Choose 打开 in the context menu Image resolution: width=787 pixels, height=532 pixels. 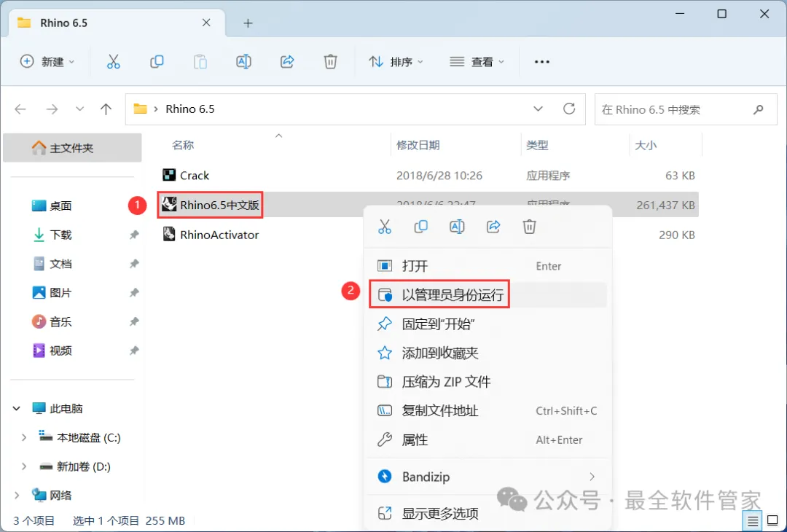[488, 265]
